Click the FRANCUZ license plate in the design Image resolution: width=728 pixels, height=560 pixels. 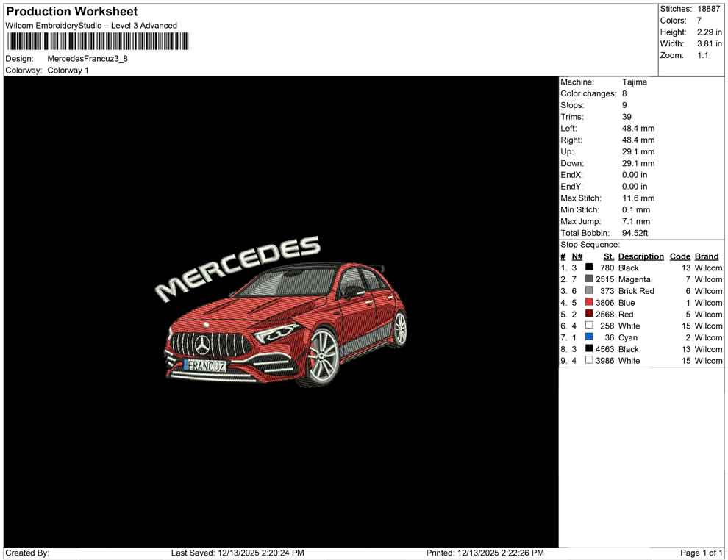click(208, 365)
